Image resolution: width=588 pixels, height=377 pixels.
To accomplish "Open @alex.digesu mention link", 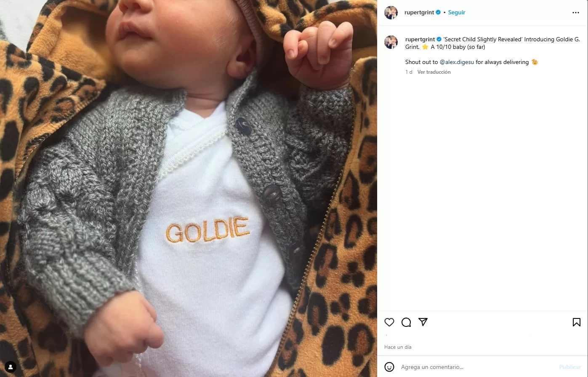I will [x=457, y=62].
